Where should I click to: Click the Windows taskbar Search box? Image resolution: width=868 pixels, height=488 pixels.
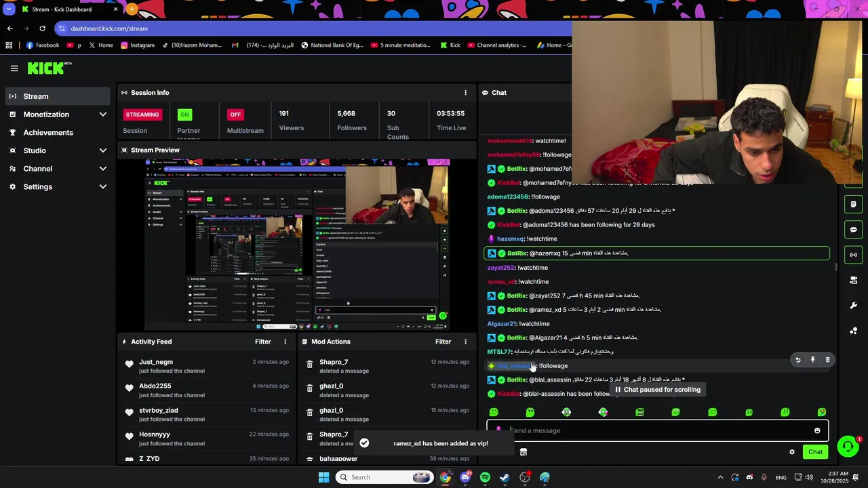click(x=384, y=477)
